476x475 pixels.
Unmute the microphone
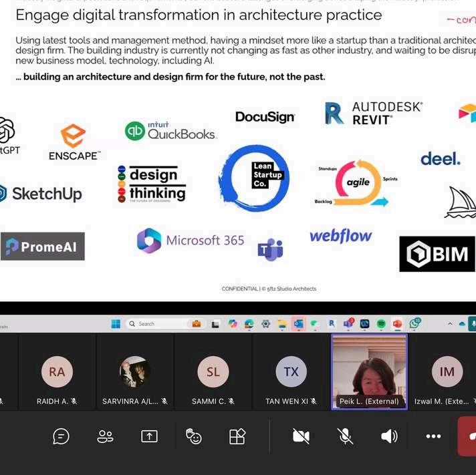(x=345, y=436)
